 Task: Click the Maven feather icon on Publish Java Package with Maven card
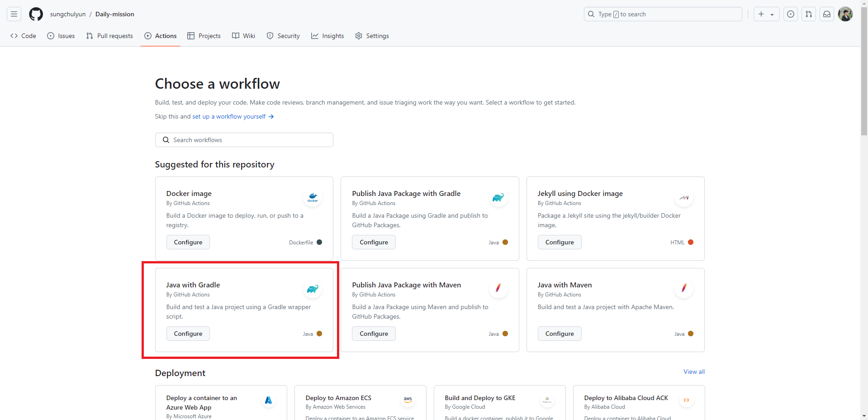498,289
